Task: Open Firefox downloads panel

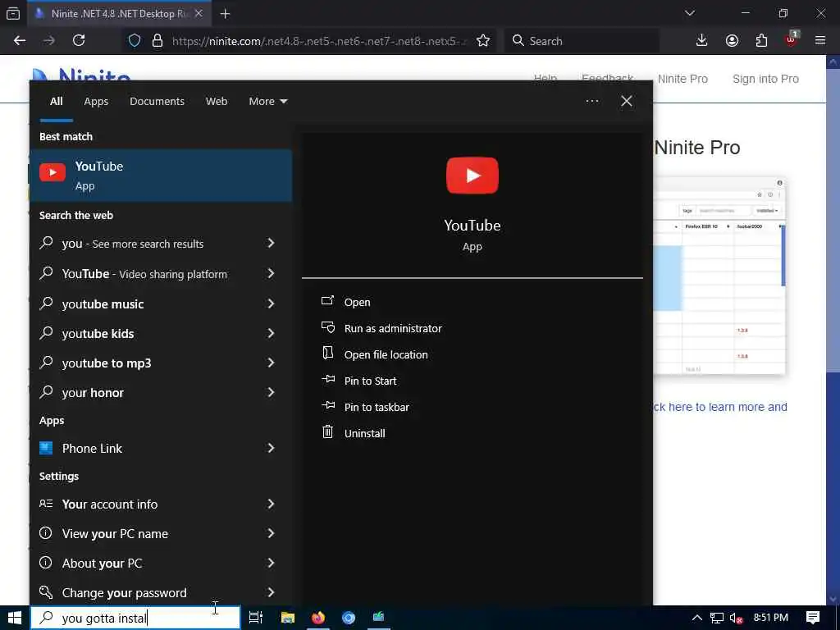Action: 701,41
